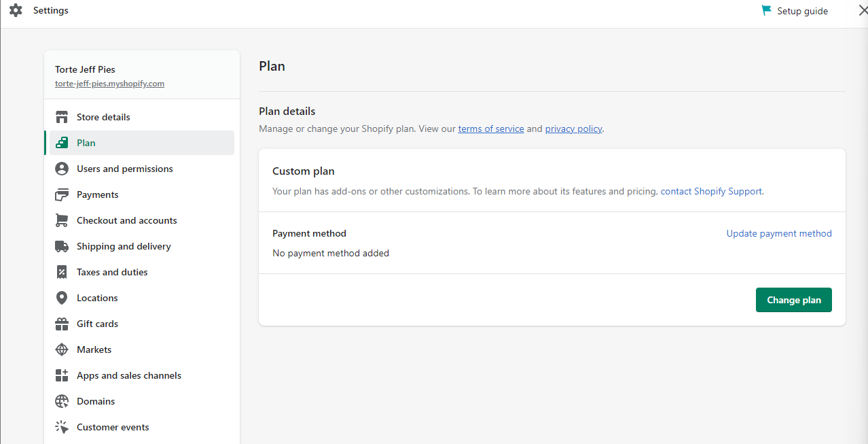Click the Plan sidebar icon
Image resolution: width=868 pixels, height=444 pixels.
tap(62, 143)
